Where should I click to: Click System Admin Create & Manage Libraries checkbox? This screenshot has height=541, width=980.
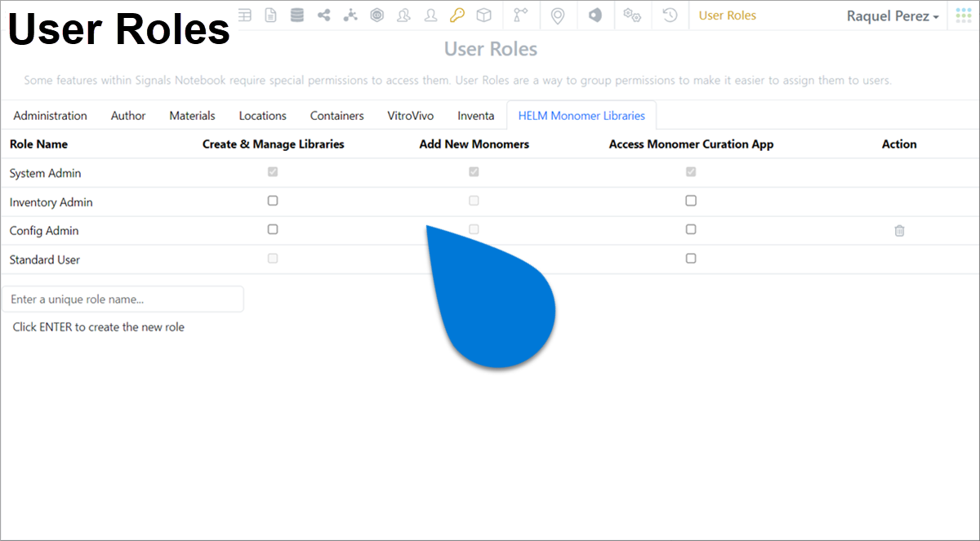273,172
